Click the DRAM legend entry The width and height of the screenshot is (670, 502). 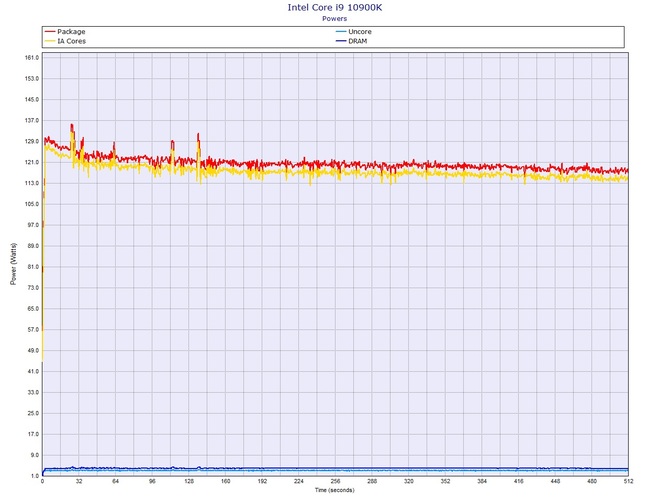[x=352, y=41]
